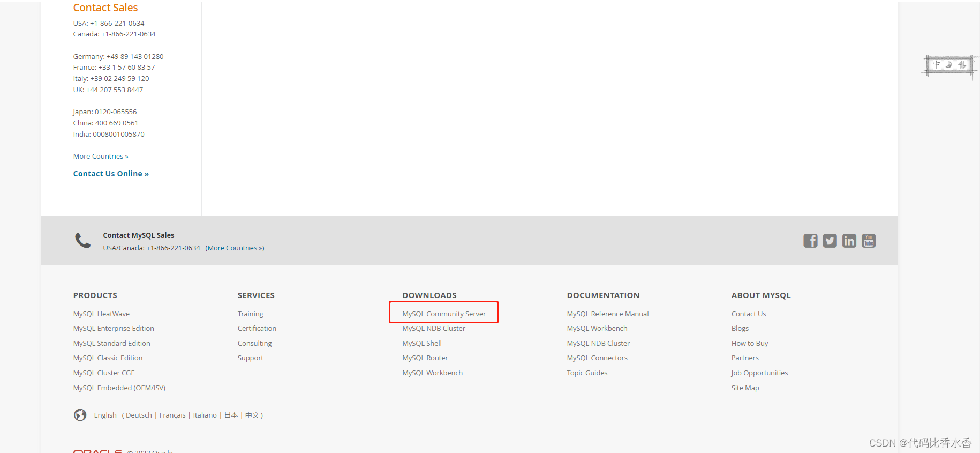This screenshot has height=453, width=980.
Task: Open MySQL NDB Cluster under Documentation
Action: click(x=598, y=344)
